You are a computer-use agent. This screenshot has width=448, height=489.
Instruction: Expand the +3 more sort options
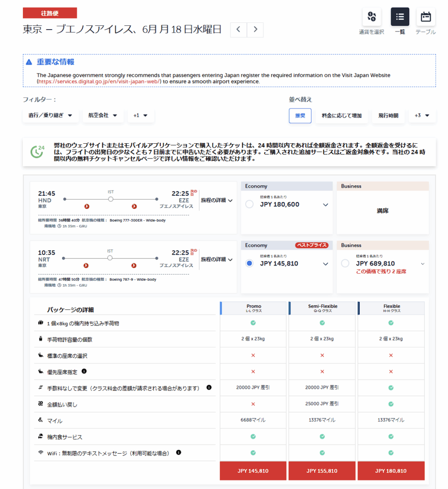click(422, 116)
